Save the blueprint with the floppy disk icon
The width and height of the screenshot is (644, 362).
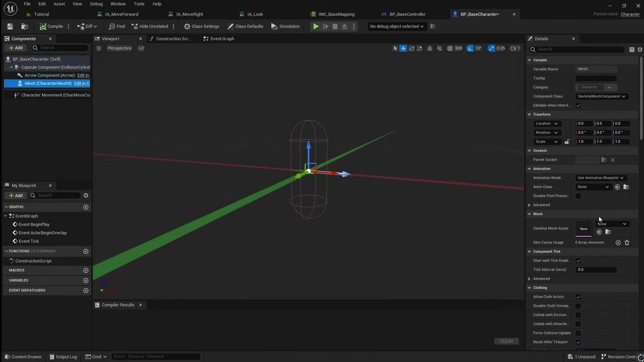click(x=10, y=26)
